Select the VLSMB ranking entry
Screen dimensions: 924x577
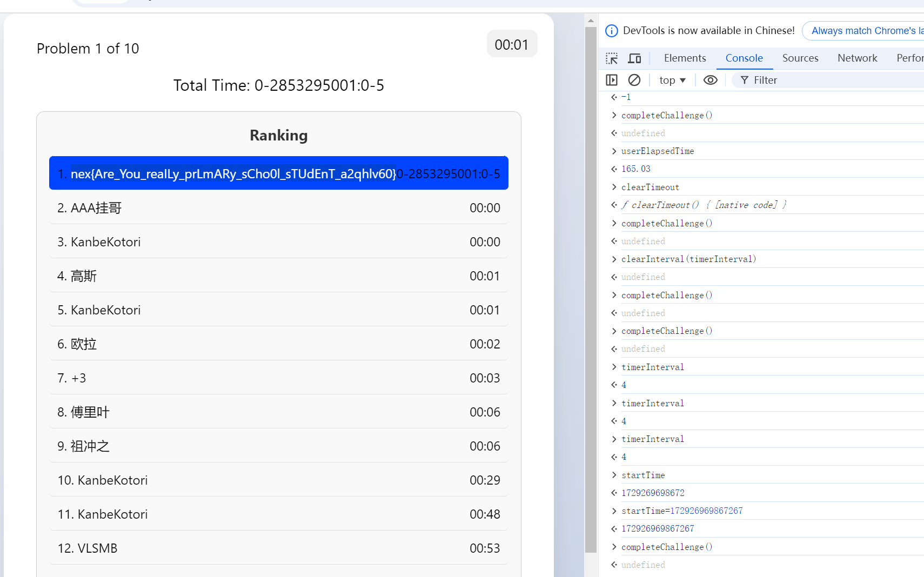pyautogui.click(x=278, y=548)
